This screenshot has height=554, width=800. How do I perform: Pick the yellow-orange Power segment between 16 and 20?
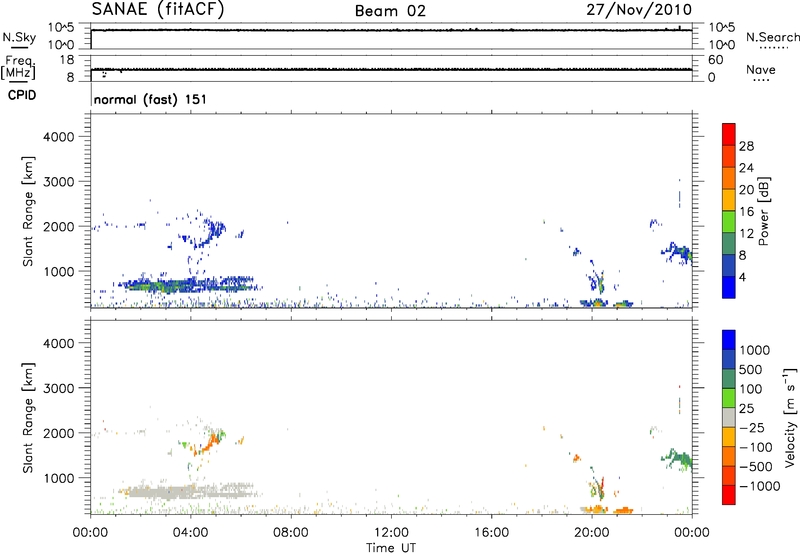pos(729,199)
